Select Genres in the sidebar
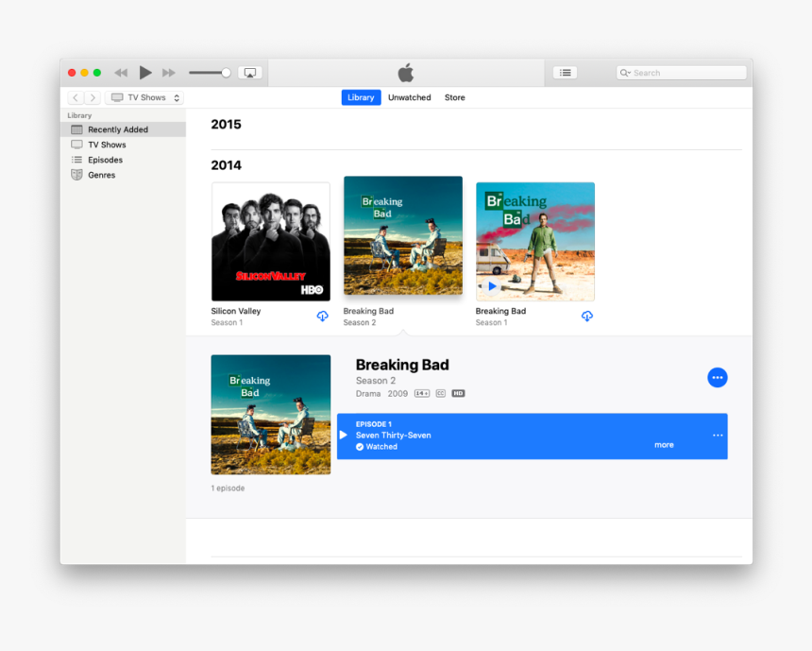Image resolution: width=812 pixels, height=651 pixels. [124, 175]
